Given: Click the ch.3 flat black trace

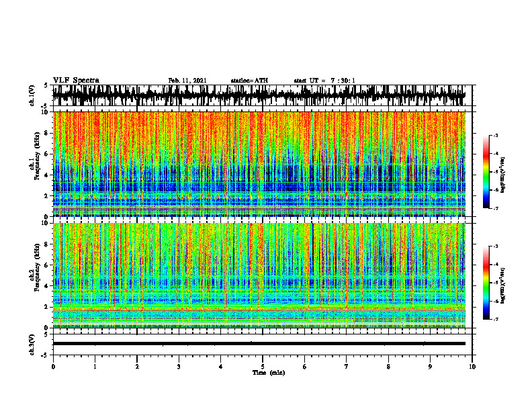Looking at the screenshot, I should coord(259,344).
